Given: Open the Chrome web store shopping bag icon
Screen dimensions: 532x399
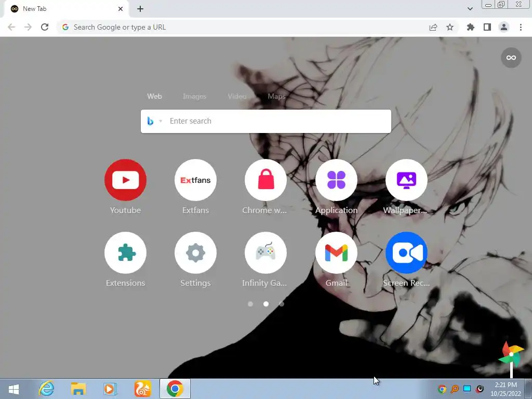Looking at the screenshot, I should (x=265, y=180).
